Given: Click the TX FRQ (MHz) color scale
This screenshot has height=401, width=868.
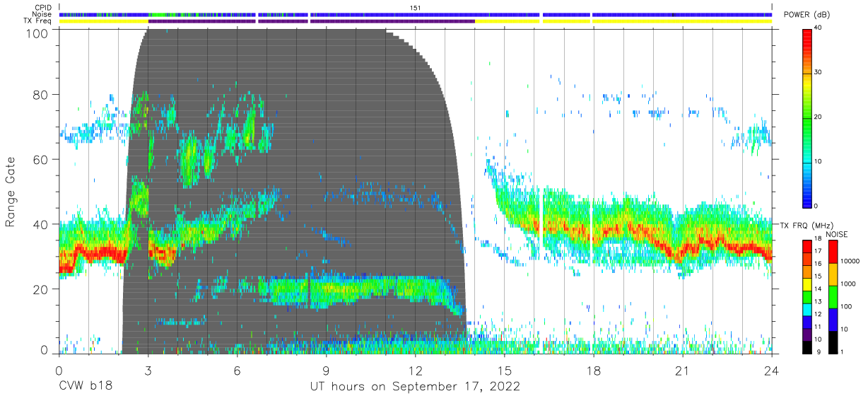Looking at the screenshot, I should pyautogui.click(x=808, y=296).
